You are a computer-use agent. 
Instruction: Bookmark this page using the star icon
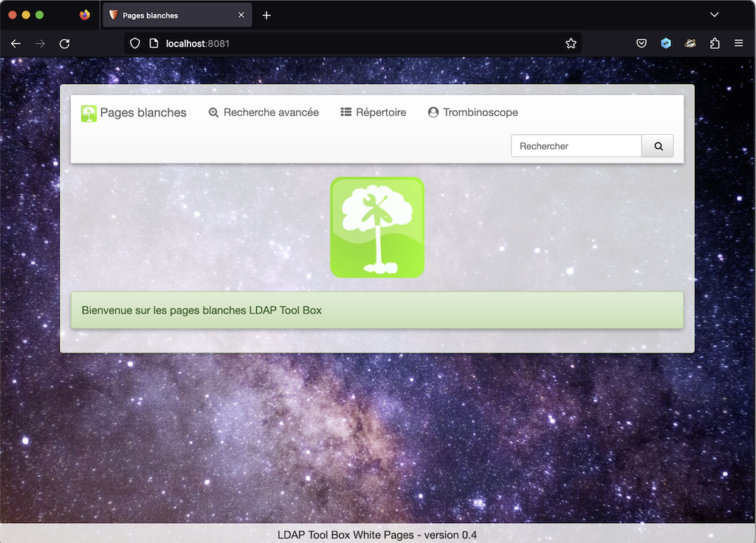pyautogui.click(x=571, y=43)
